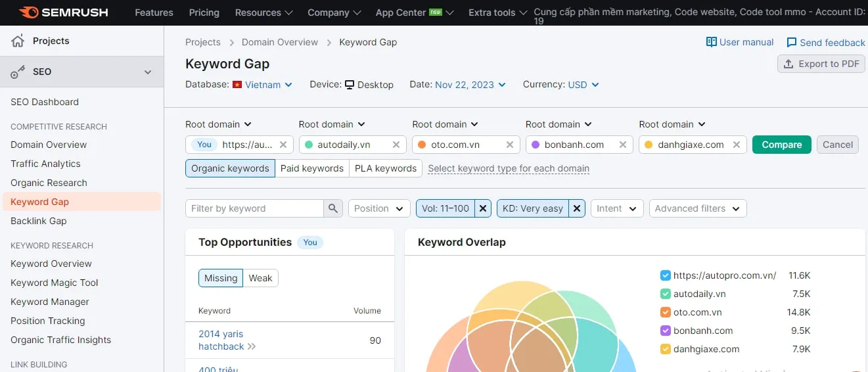Select the Weak opportunities tab
This screenshot has height=372, width=868.
[260, 278]
